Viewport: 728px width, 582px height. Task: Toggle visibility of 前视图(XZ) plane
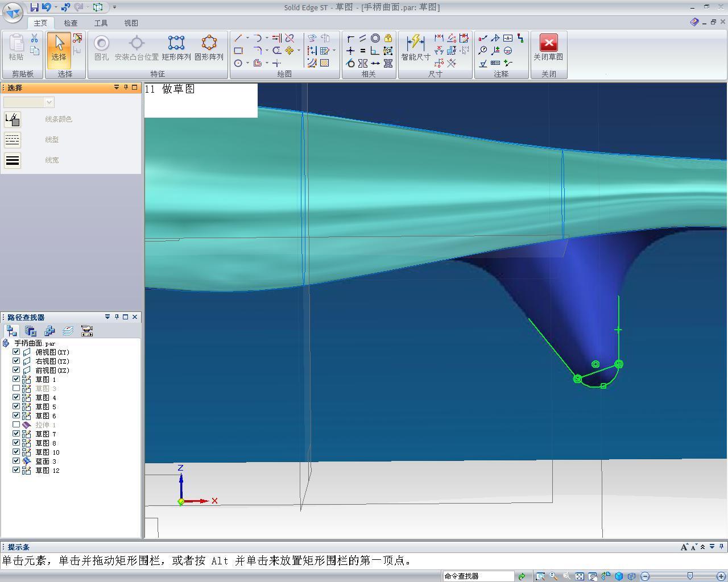coord(16,371)
